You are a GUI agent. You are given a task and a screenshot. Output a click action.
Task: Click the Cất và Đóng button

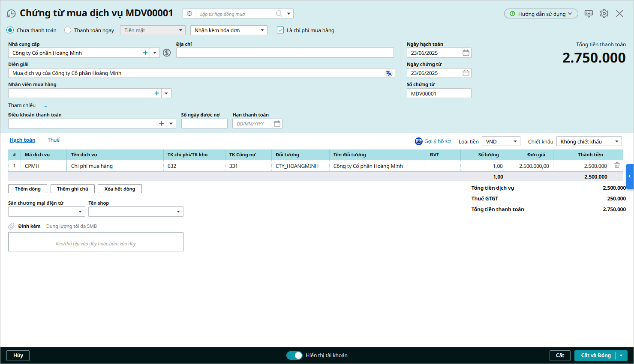pyautogui.click(x=595, y=355)
